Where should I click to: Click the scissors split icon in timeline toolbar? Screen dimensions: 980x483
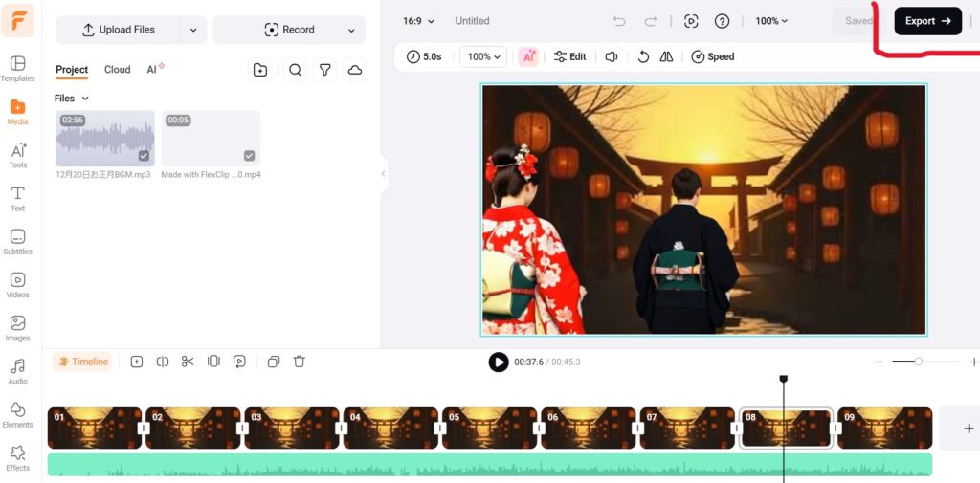tap(188, 362)
